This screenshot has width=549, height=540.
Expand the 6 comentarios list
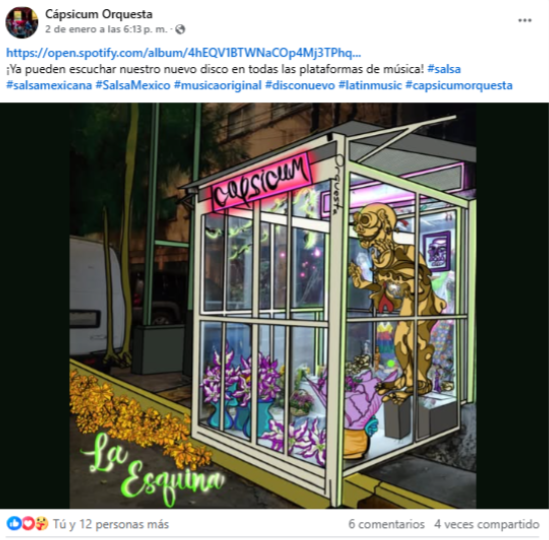click(386, 524)
